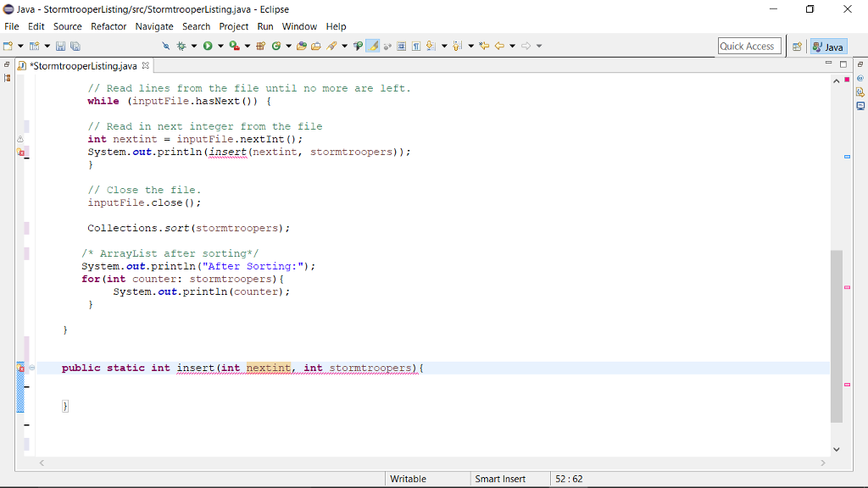
Task: Open the Help menu
Action: [x=336, y=26]
